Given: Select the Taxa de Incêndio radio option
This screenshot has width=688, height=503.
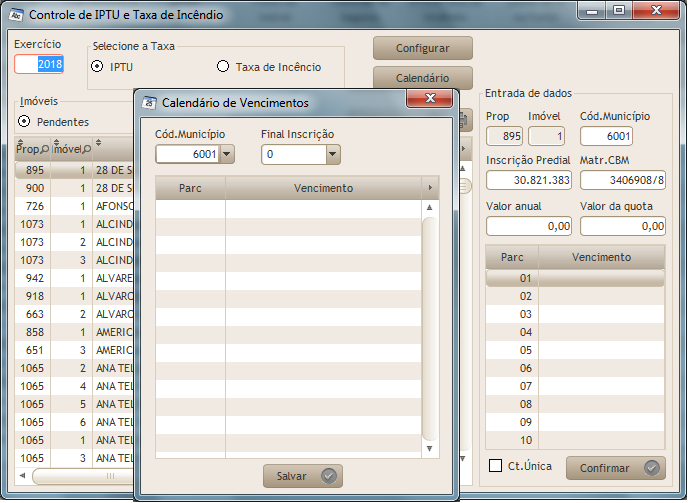Looking at the screenshot, I should click(x=223, y=67).
